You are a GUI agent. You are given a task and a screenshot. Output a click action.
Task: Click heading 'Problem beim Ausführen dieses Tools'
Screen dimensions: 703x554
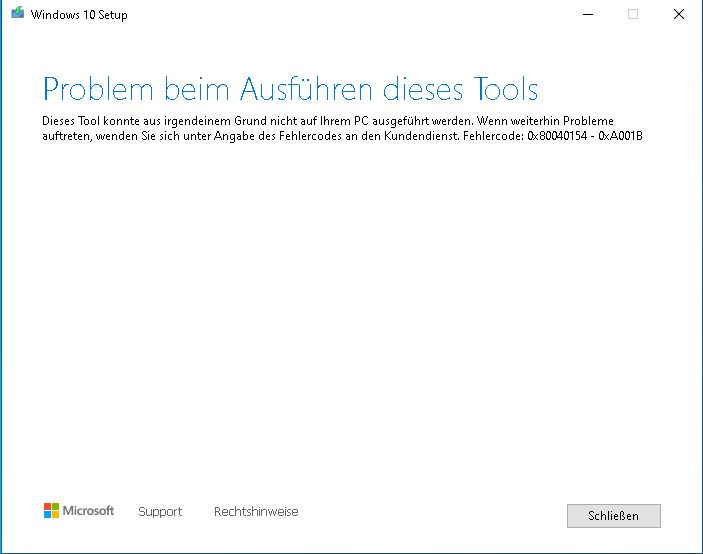(290, 89)
